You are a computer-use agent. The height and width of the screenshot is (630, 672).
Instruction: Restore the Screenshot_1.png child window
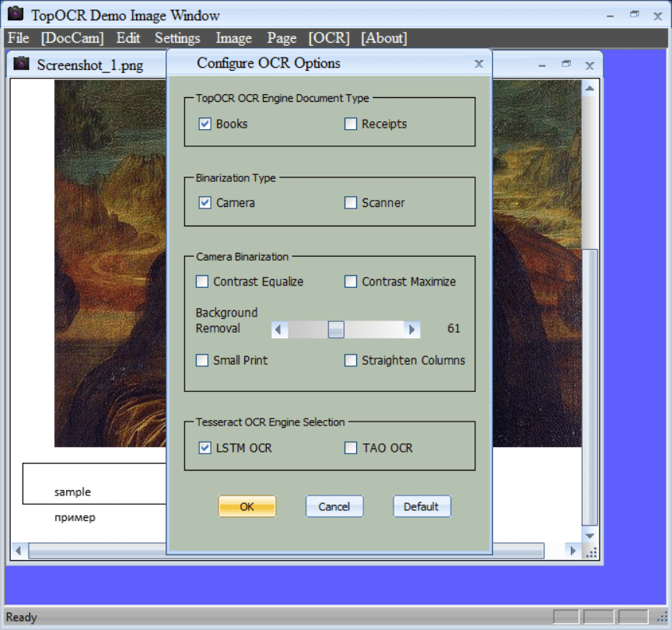coord(566,65)
